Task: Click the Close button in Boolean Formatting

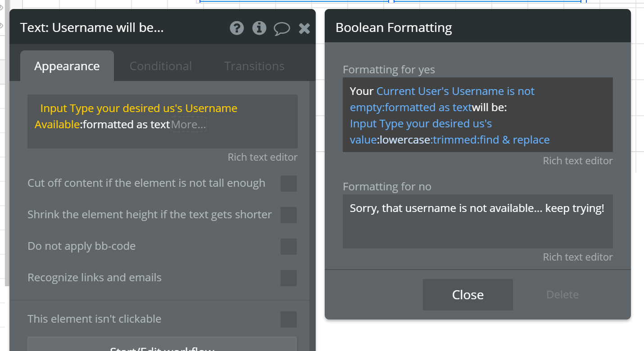Action: click(467, 295)
